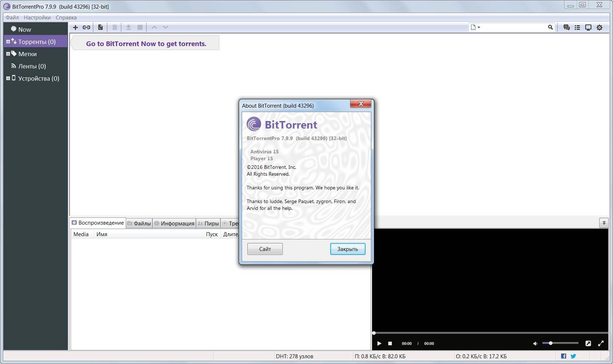Pop out the player window icon

(x=588, y=343)
